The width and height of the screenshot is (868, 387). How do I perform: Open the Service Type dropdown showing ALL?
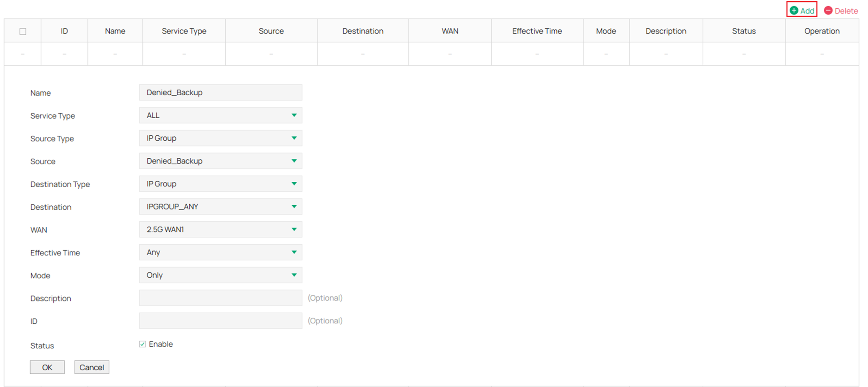click(221, 115)
